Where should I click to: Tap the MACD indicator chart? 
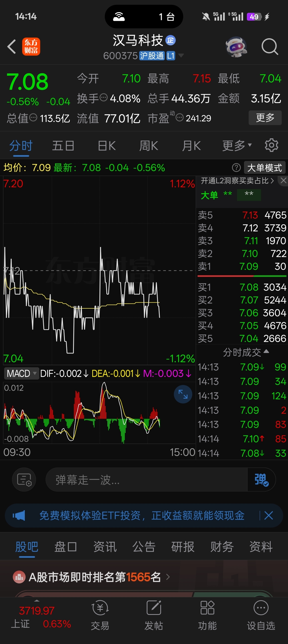[99, 413]
